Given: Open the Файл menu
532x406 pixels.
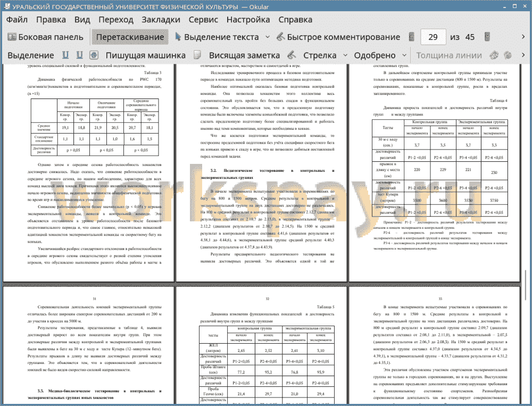Looking at the screenshot, I should (x=17, y=20).
